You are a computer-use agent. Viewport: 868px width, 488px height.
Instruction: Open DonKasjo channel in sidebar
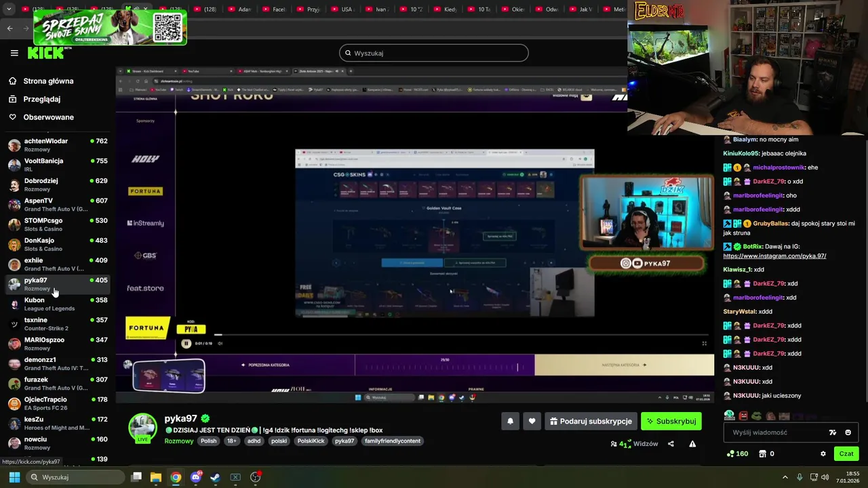click(57, 245)
